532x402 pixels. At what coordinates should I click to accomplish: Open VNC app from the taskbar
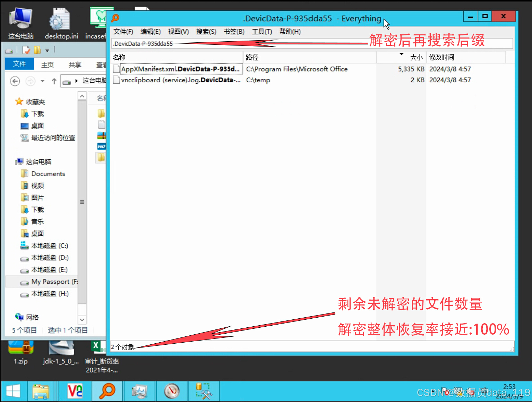click(75, 391)
